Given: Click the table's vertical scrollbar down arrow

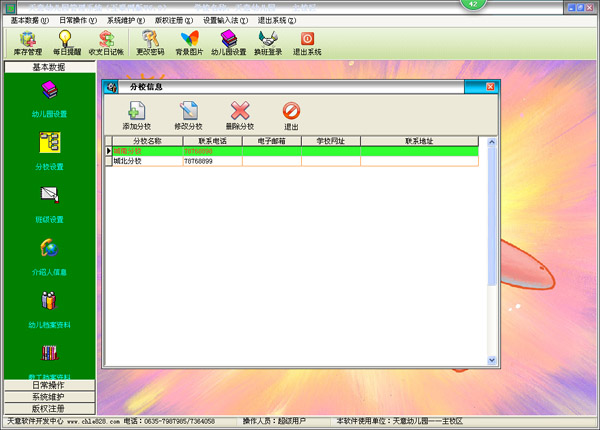Looking at the screenshot, I should [x=492, y=359].
